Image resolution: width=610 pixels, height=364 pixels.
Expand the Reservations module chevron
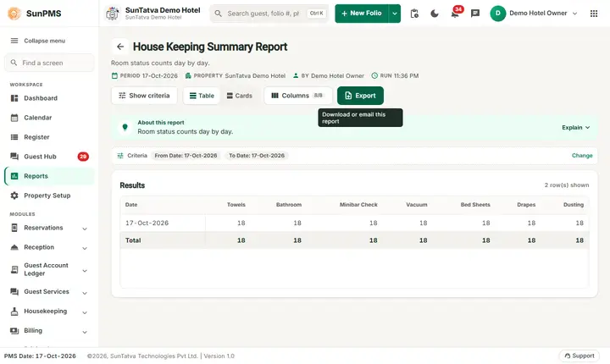85,229
